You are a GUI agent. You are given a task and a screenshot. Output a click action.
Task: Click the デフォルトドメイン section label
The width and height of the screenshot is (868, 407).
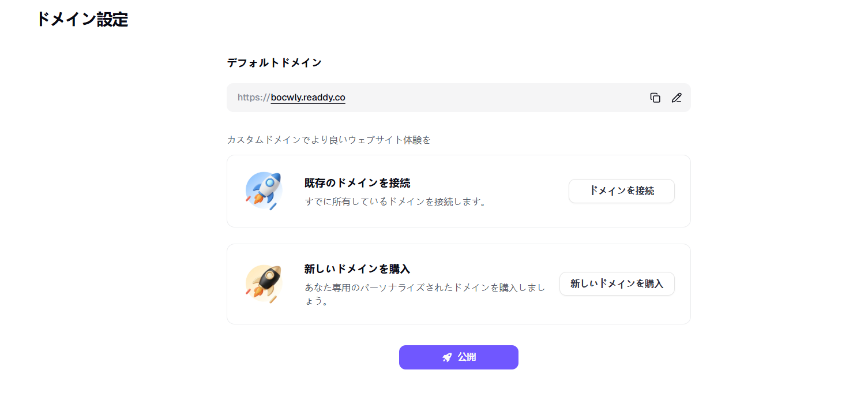pyautogui.click(x=274, y=63)
